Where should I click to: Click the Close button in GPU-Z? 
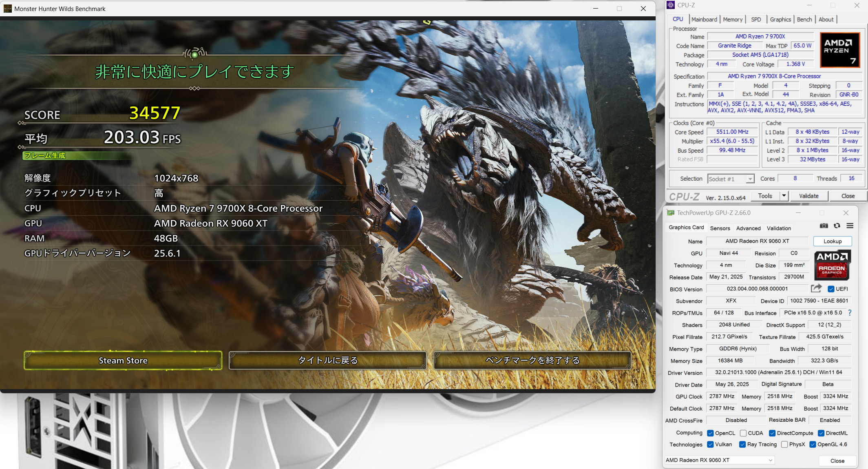[x=837, y=460]
